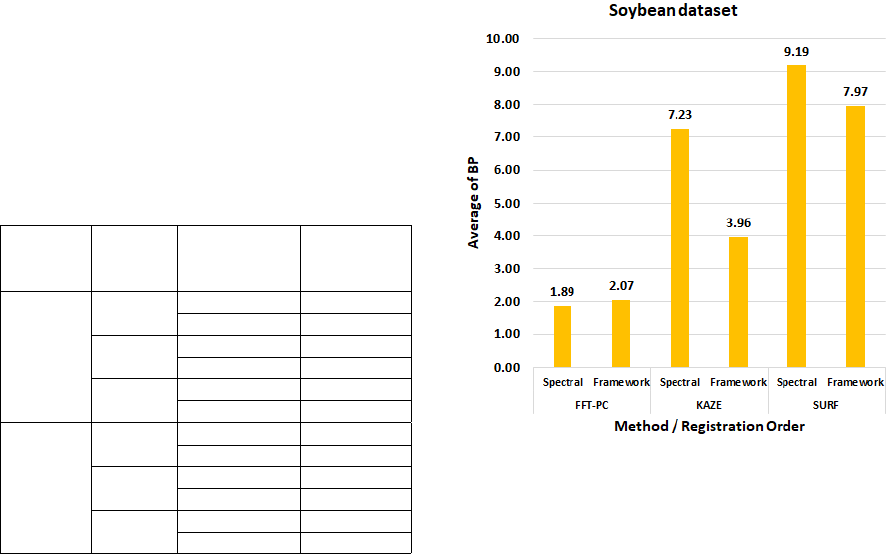
Task: Click the SURF Framework bar labeled 7.97
Action: tap(854, 236)
